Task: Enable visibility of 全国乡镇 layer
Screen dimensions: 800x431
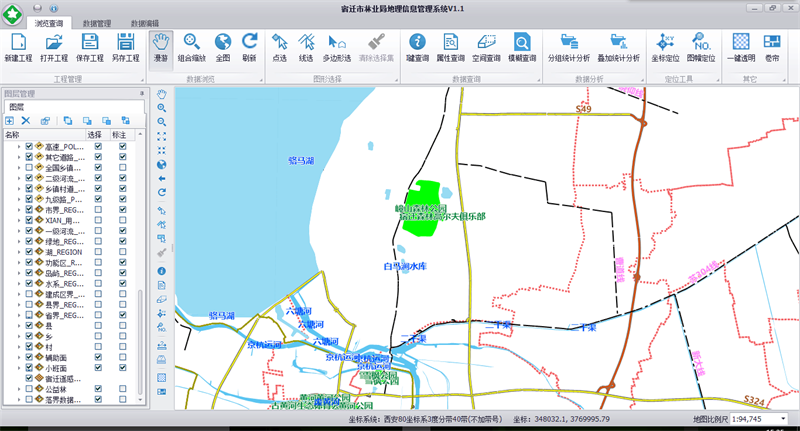Action: 29,167
